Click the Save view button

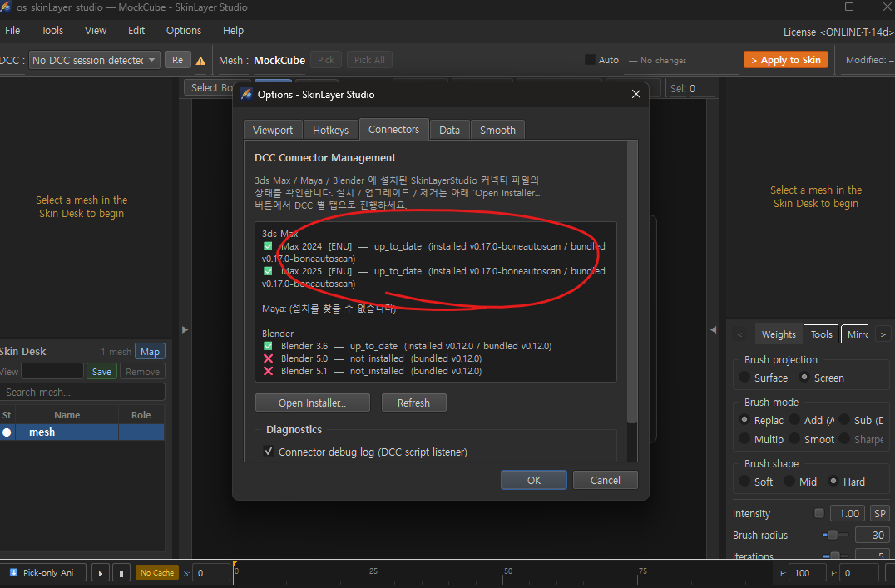pyautogui.click(x=101, y=372)
